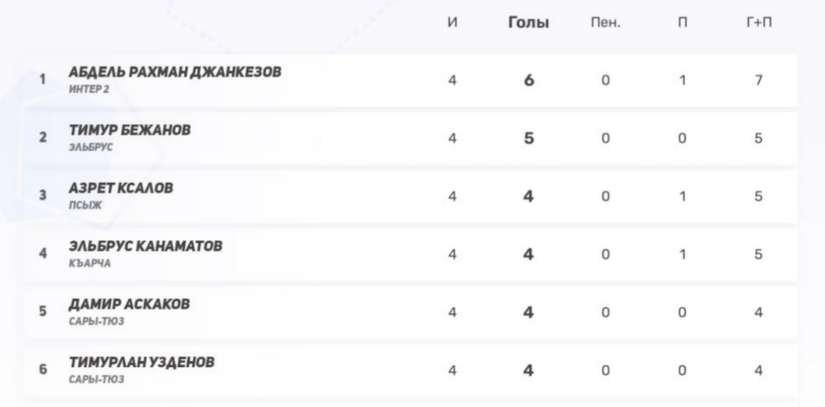The height and width of the screenshot is (407, 825).
Task: Open player Азрет Ксалов profile
Action: [121, 188]
